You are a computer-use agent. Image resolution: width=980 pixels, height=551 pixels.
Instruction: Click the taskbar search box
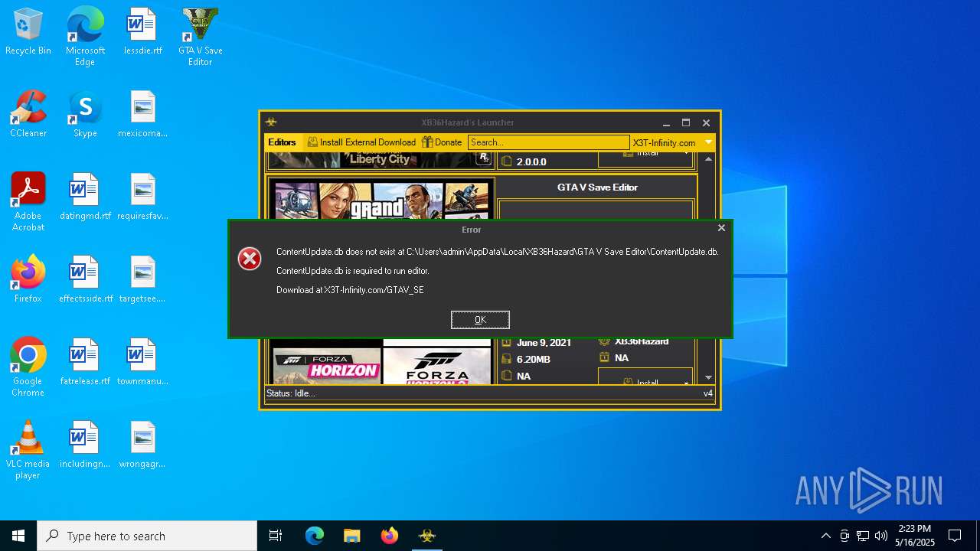point(147,536)
